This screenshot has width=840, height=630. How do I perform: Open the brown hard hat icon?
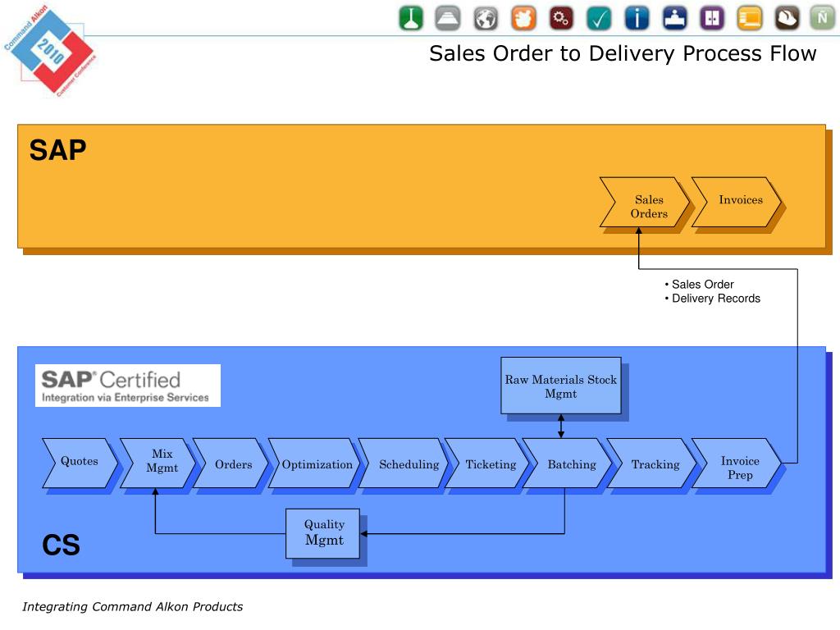coord(787,18)
